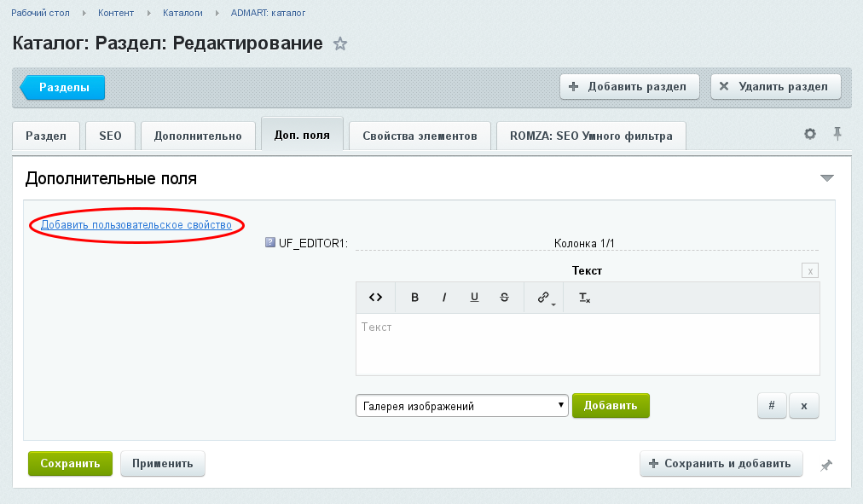Open the insert link tool
863x504 pixels.
coord(544,298)
